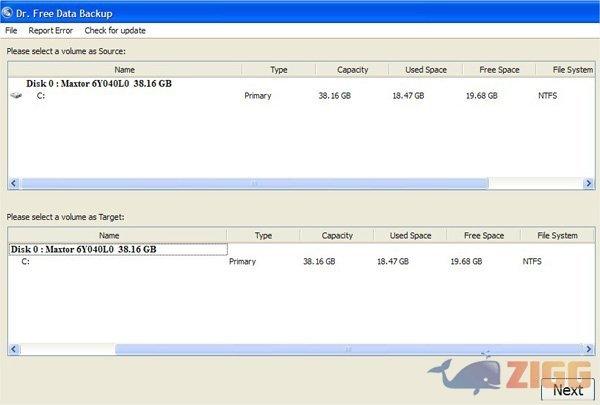
Task: Open the Report Error menu
Action: (50, 31)
